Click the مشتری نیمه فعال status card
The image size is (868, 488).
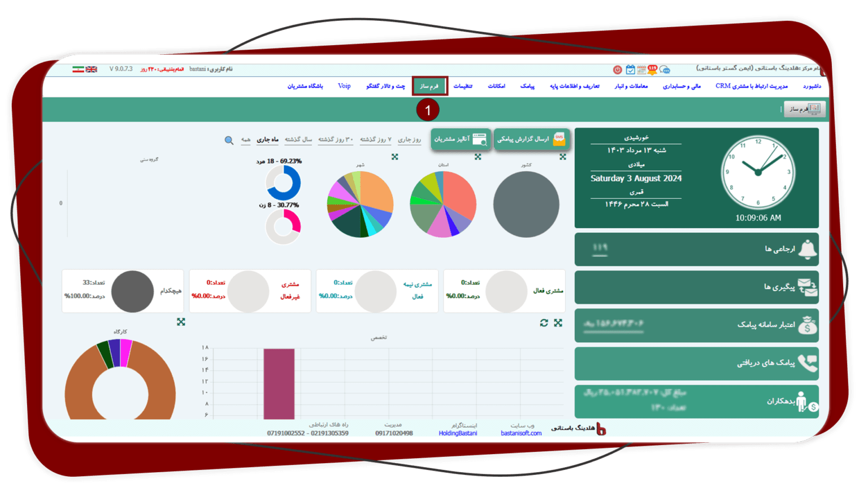point(377,291)
